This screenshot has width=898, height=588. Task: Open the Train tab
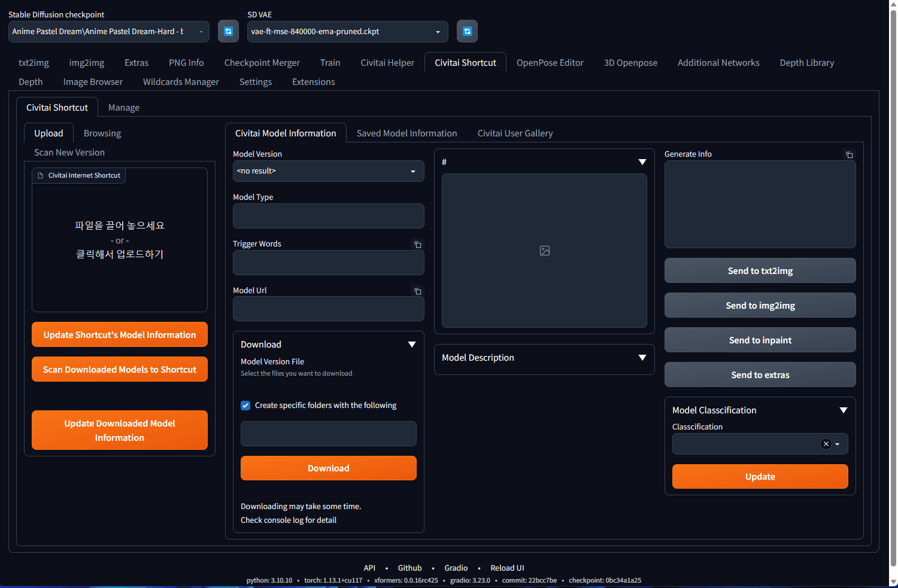(x=330, y=63)
